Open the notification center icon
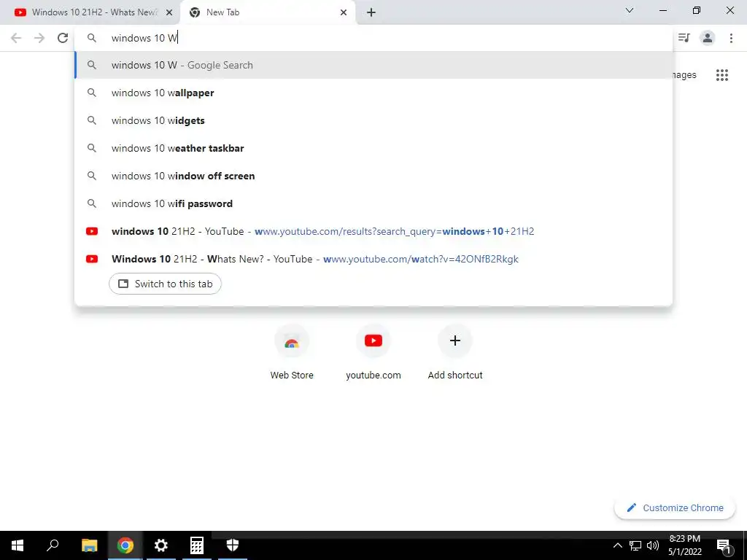This screenshot has width=747, height=560. (724, 545)
